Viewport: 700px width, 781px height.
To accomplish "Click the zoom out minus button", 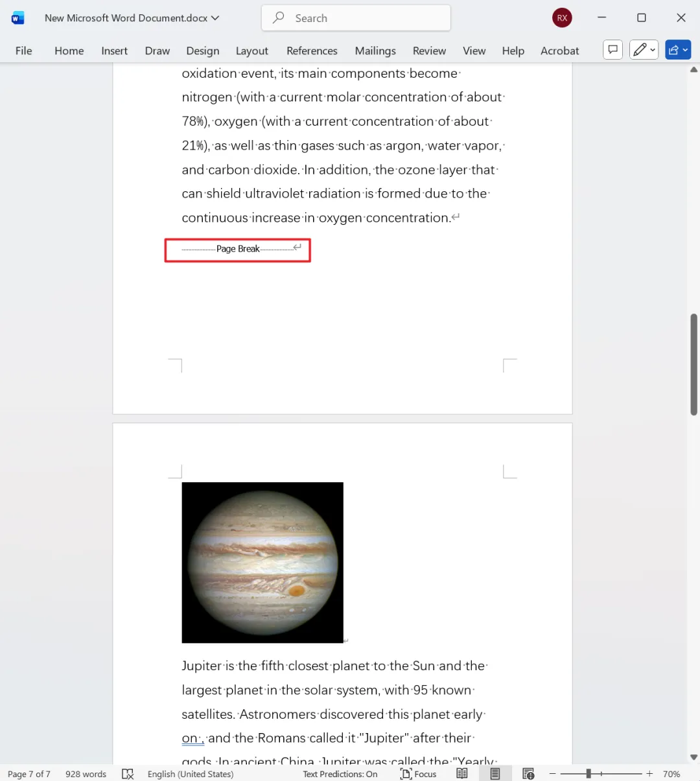I will tap(553, 774).
